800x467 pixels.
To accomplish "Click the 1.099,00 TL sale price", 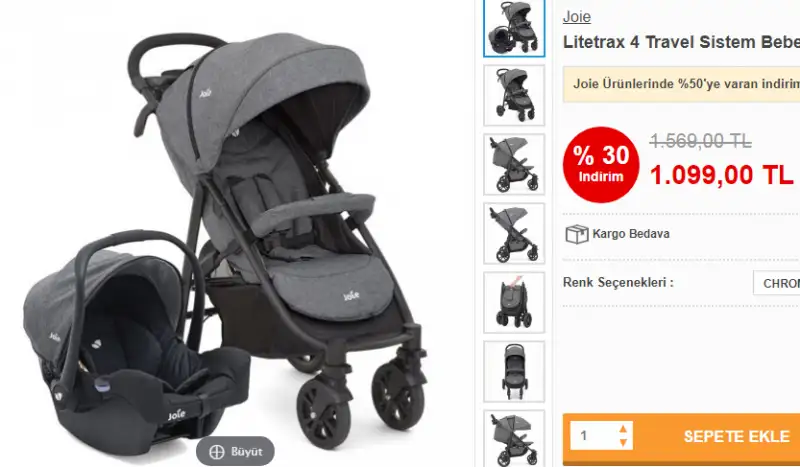I will (721, 175).
